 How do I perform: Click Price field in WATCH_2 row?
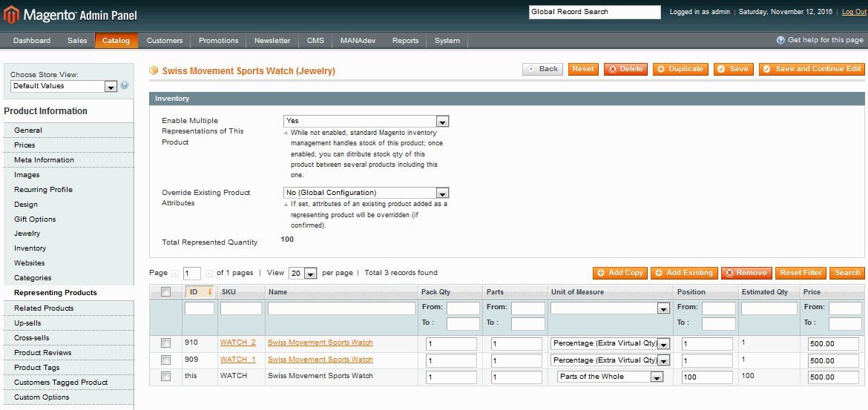tap(833, 344)
